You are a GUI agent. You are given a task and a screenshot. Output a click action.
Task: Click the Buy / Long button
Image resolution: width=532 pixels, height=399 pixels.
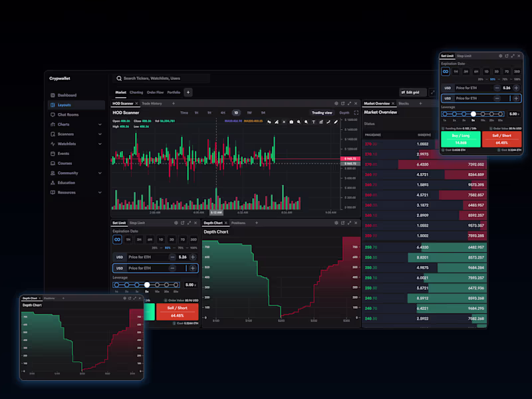[x=461, y=139]
